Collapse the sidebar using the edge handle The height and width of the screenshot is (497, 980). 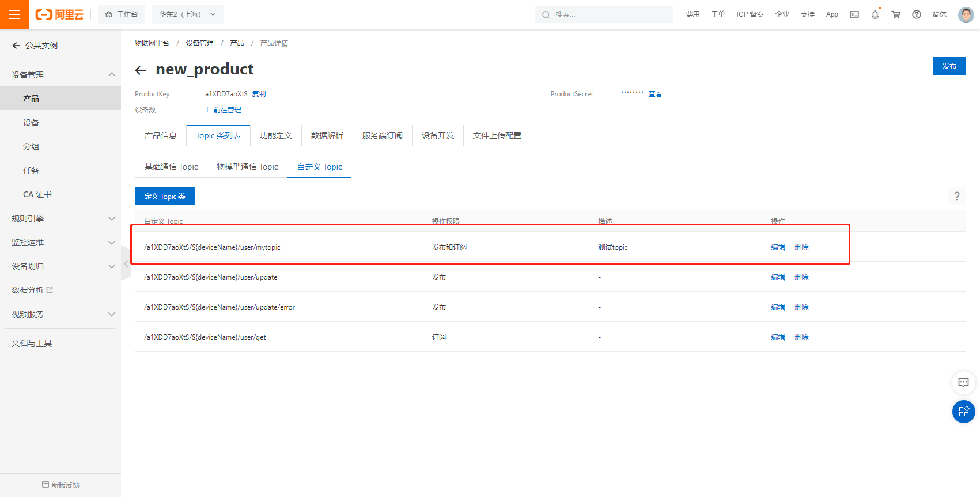point(126,263)
